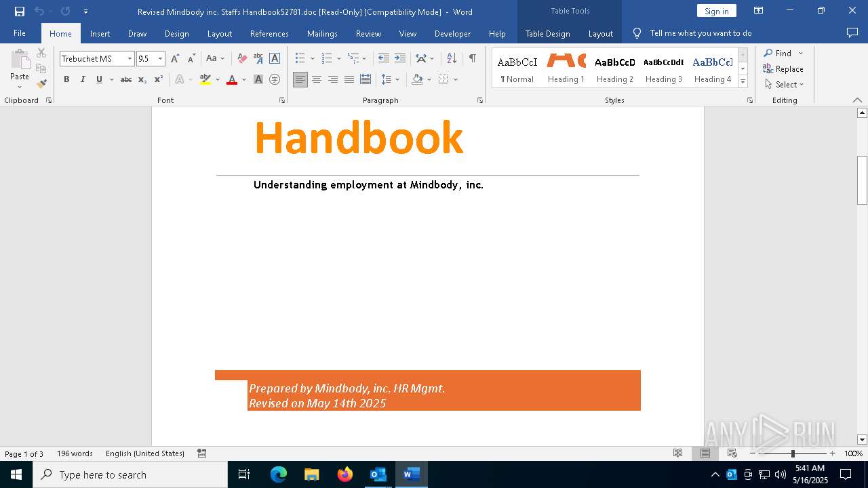Screen dimensions: 868x488
Task: Apply red Font Color
Action: (x=232, y=79)
